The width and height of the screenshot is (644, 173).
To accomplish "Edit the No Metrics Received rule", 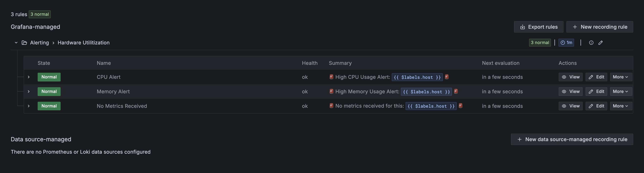I will tap(596, 106).
